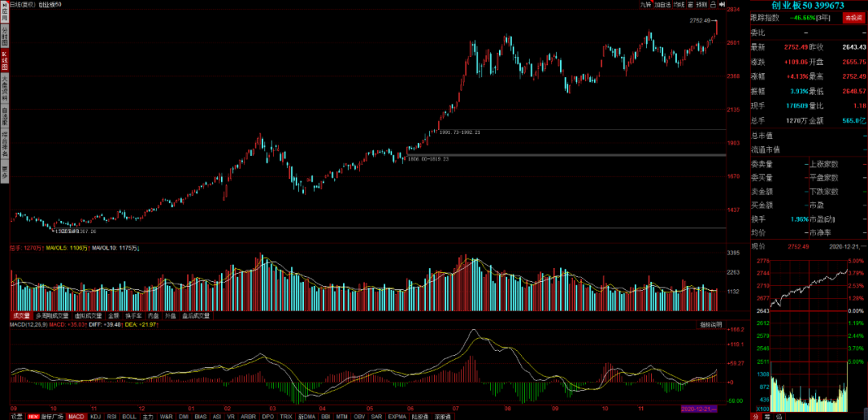Click the 1806.00-1819.23 gap label
This screenshot has height=420, width=868.
click(428, 159)
